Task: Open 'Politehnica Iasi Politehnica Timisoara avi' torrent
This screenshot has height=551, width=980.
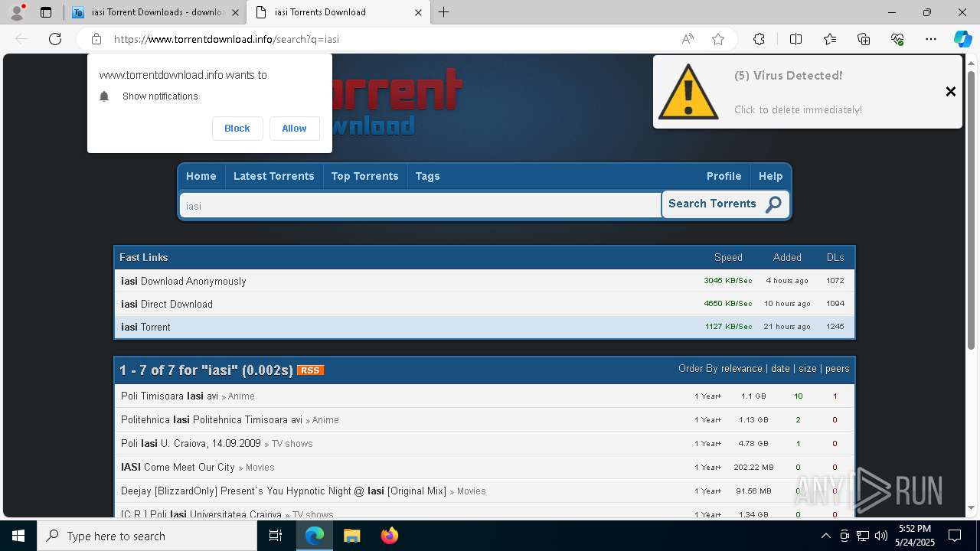Action: coord(211,420)
